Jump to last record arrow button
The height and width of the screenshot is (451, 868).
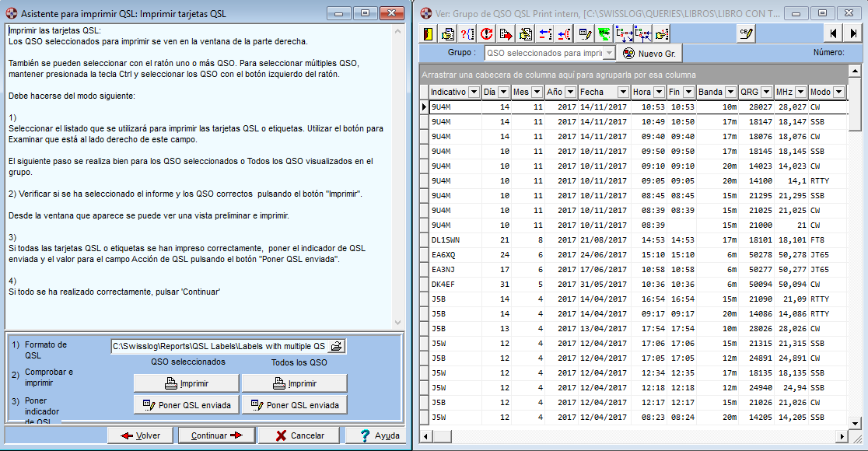click(x=853, y=33)
